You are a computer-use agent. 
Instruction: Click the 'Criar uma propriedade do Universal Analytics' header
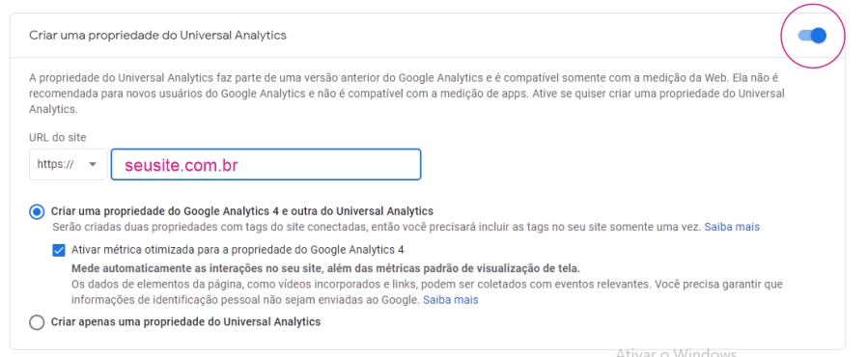(x=157, y=36)
